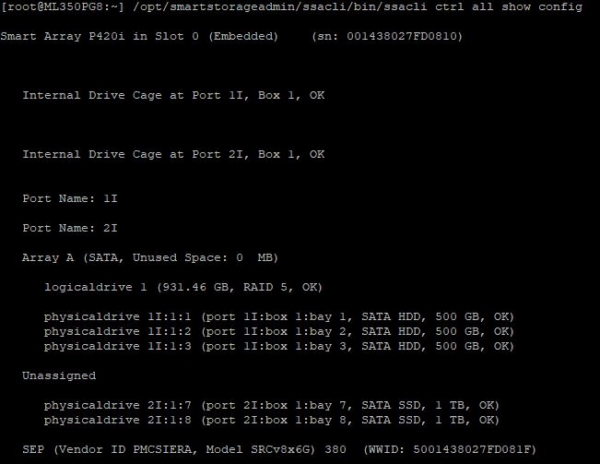
Task: Click physicaldrive 2I:1:7 SATA SSD entry
Action: (271, 405)
